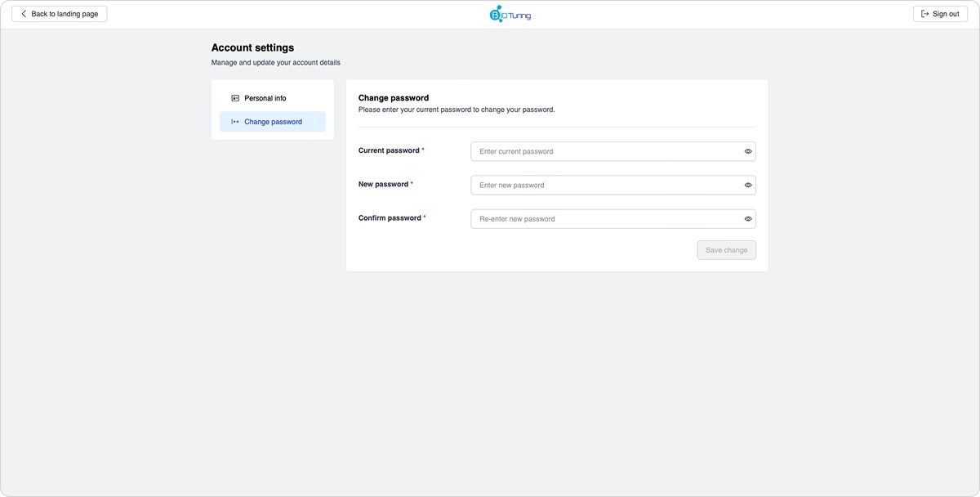
Task: Click the Save change button
Action: 726,250
